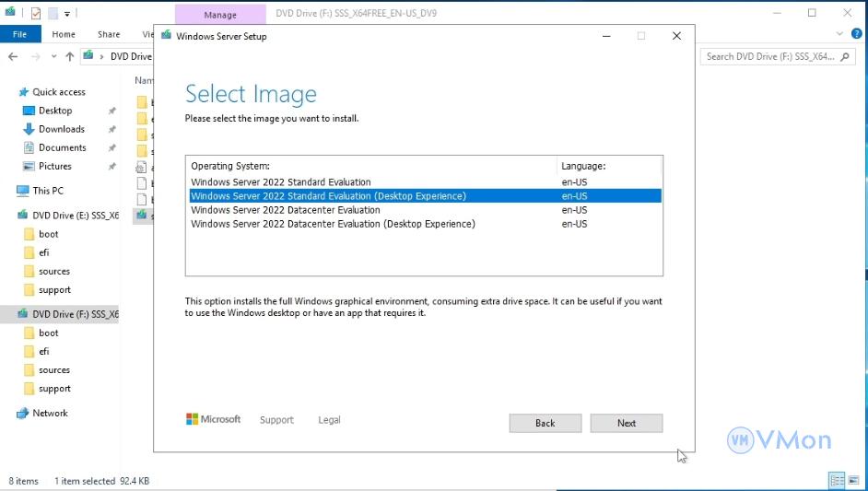Click the Windows Server Setup title icon
The image size is (868, 491).
[x=166, y=35]
